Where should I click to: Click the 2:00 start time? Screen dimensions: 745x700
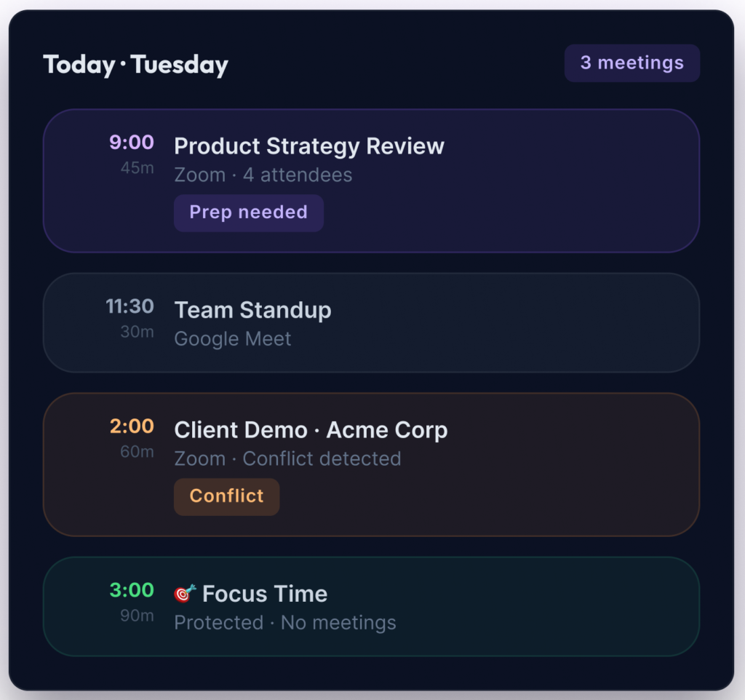click(132, 426)
